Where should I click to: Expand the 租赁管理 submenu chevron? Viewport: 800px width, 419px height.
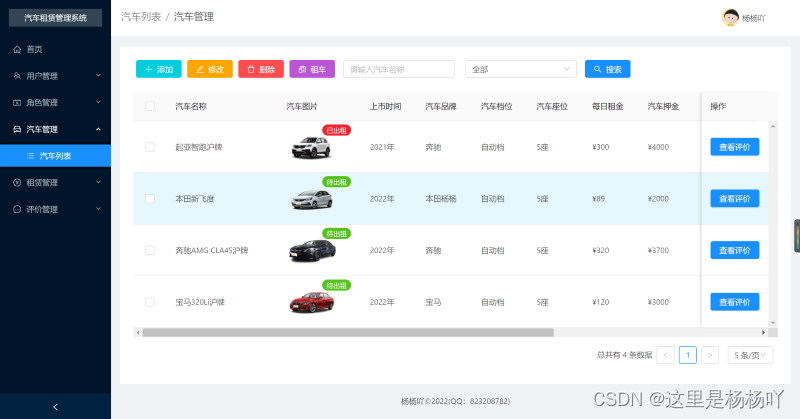[x=98, y=182]
